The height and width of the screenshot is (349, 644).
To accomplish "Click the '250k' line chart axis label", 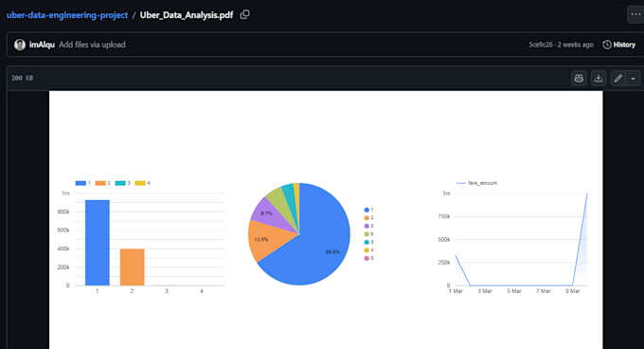I will coord(444,263).
